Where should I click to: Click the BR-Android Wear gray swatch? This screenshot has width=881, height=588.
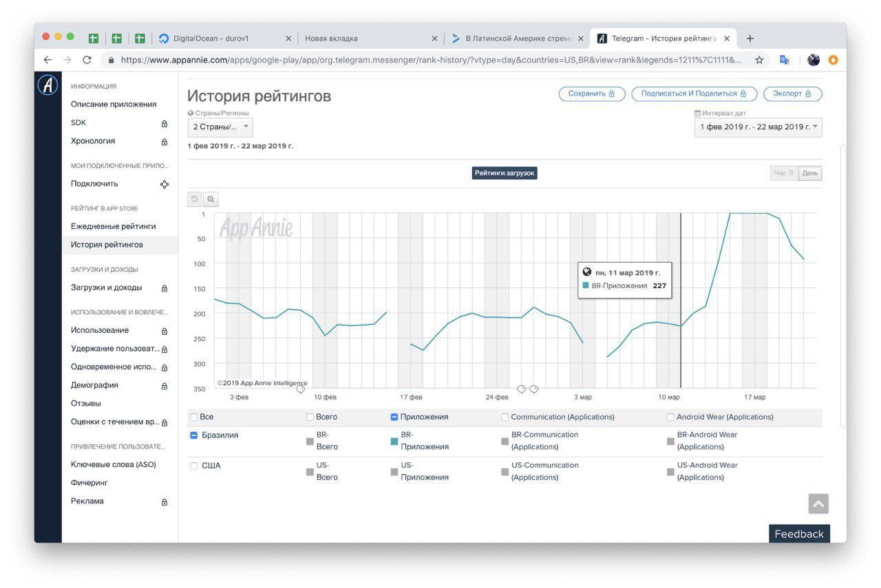pyautogui.click(x=670, y=442)
